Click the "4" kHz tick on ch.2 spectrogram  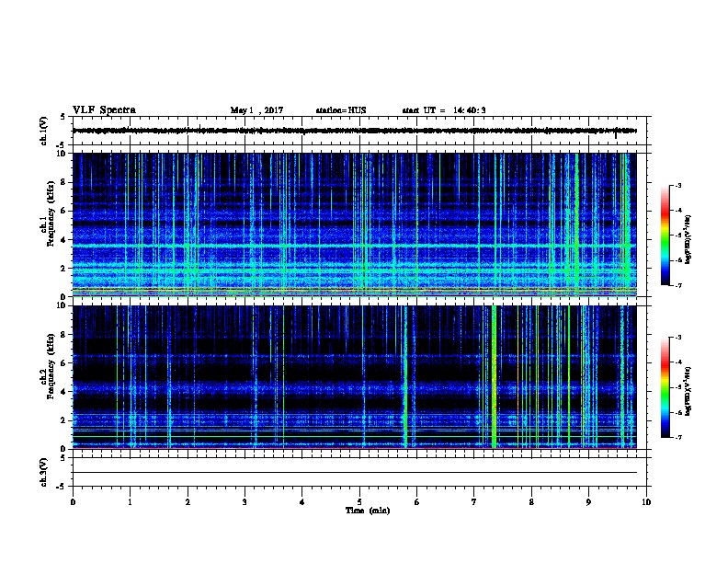pyautogui.click(x=63, y=392)
